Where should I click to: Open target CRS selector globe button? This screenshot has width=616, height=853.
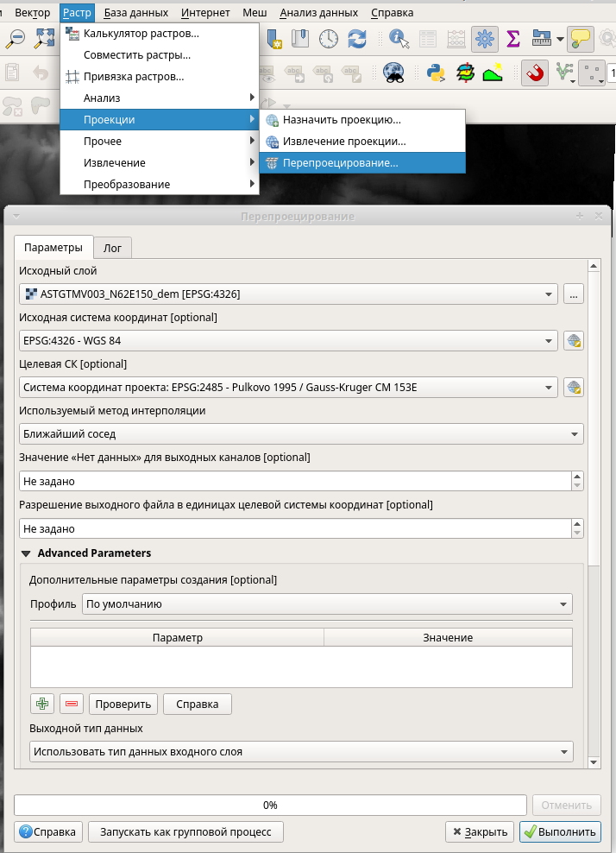(574, 388)
